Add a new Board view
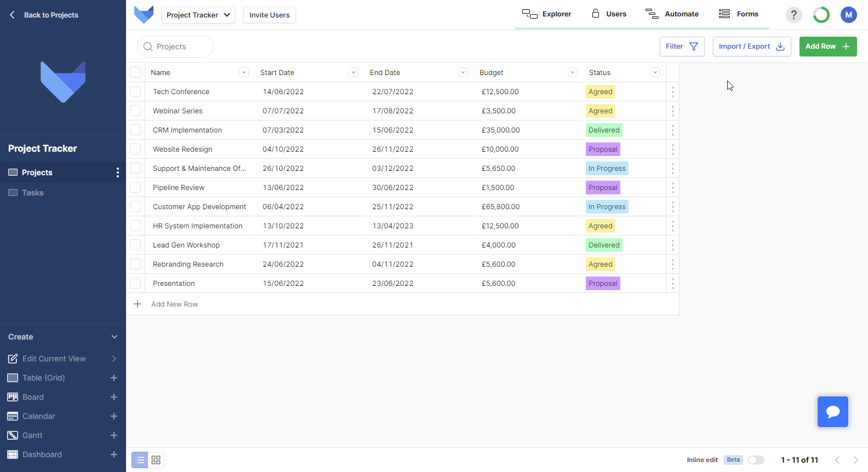 point(114,397)
